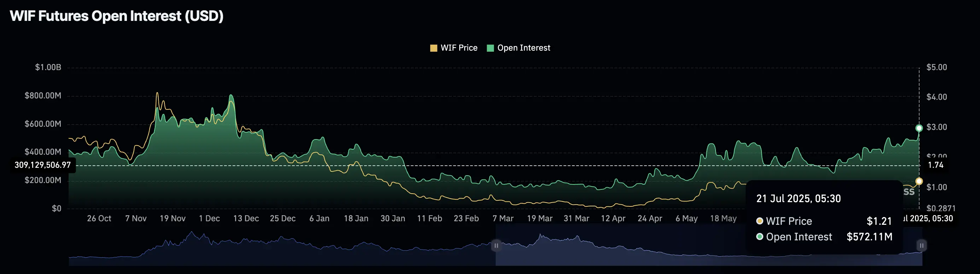980x274 pixels.
Task: Click the 309,129,506.97 crosshair value label
Action: click(43, 165)
